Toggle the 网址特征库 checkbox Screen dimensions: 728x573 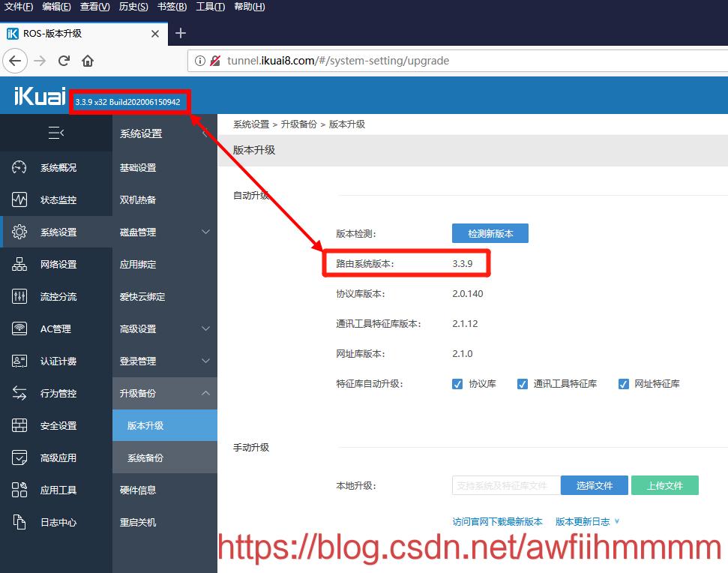coord(624,384)
